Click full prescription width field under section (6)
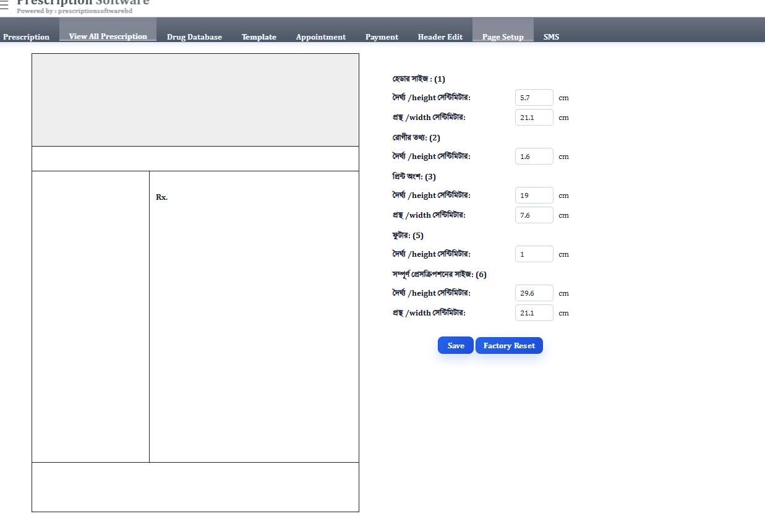This screenshot has height=532, width=765. coord(534,313)
